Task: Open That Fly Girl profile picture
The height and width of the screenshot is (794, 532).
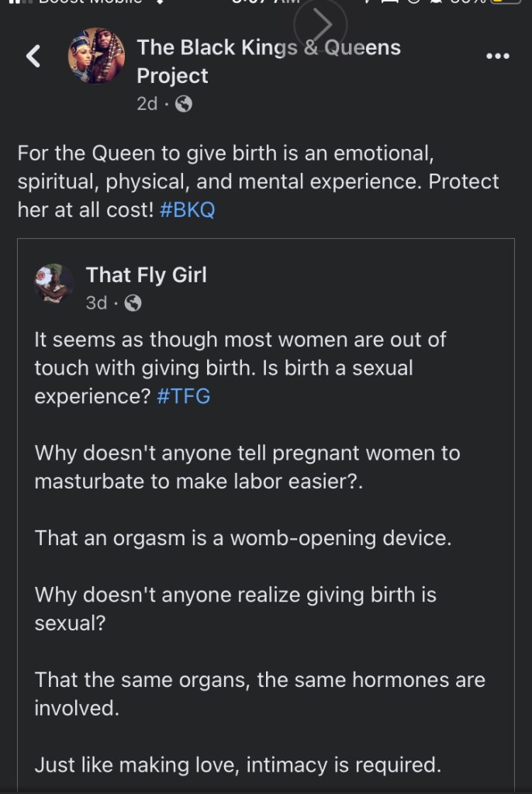Action: (54, 283)
